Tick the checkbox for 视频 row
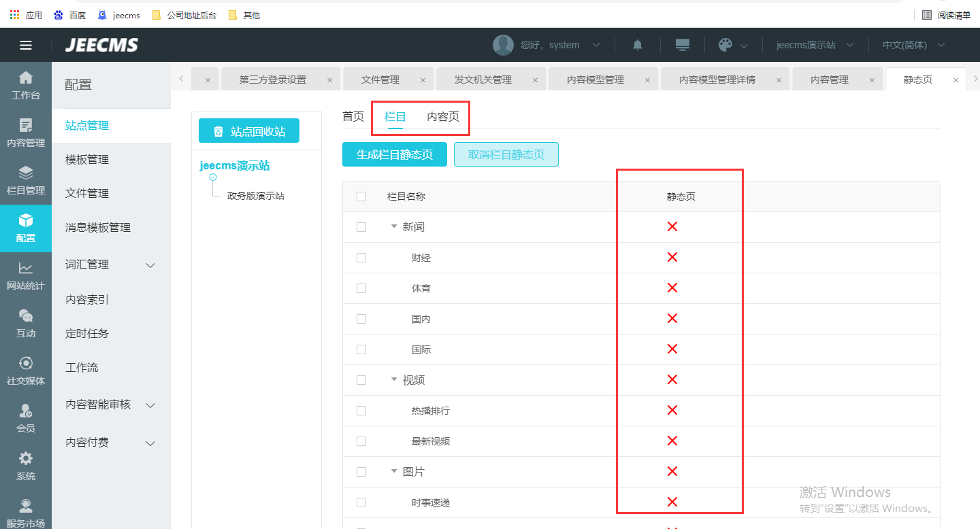This screenshot has width=980, height=529. pyautogui.click(x=361, y=380)
